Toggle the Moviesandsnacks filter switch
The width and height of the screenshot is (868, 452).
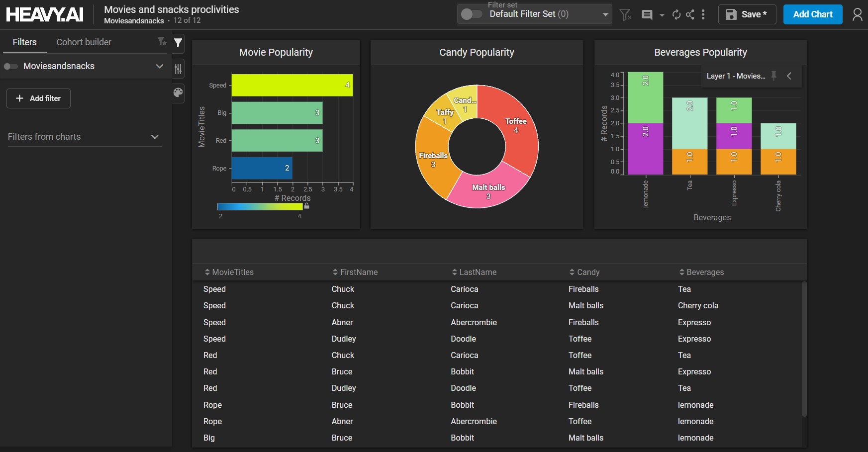11,67
